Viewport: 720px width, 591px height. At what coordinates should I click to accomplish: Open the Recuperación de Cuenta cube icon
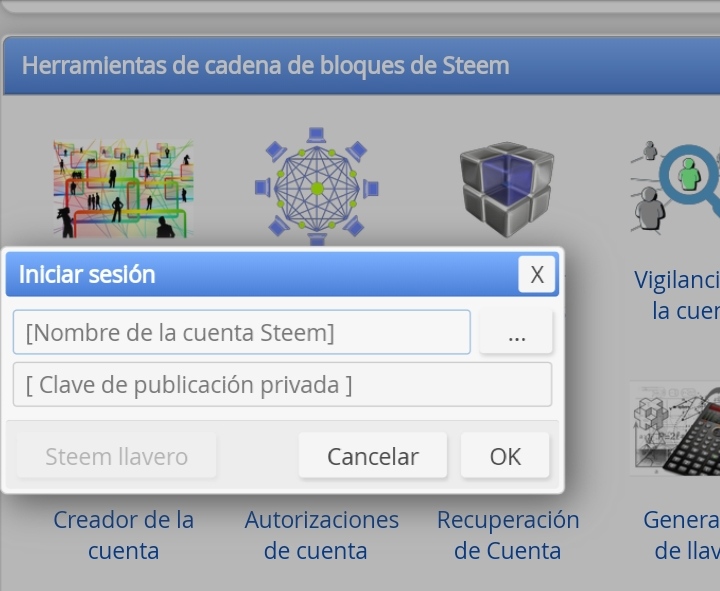pos(507,190)
